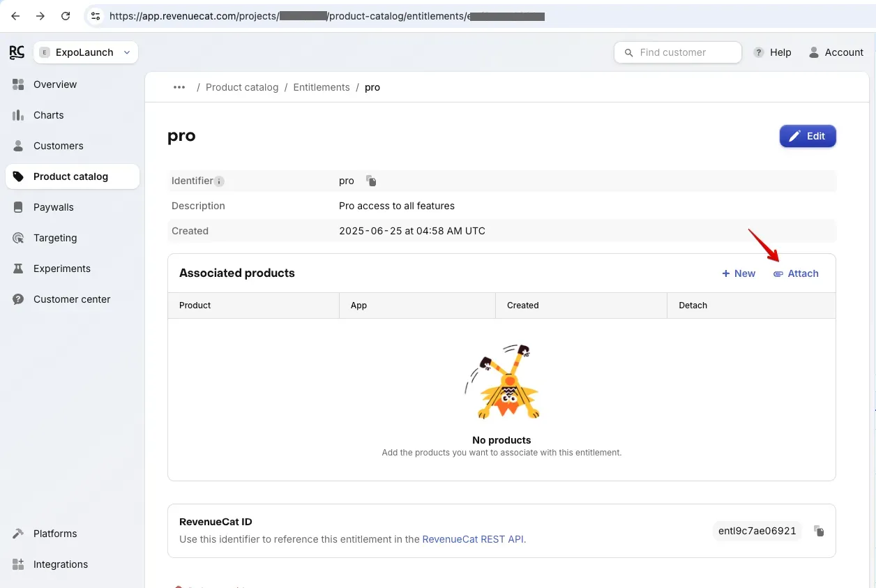Copy the RevenueCat ID entl9c7ae06921
The image size is (876, 588).
click(820, 532)
